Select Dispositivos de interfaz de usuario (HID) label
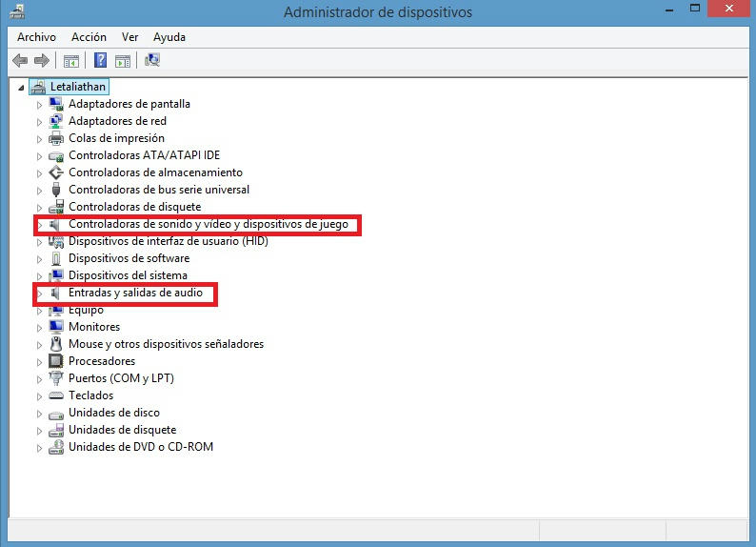 [169, 241]
